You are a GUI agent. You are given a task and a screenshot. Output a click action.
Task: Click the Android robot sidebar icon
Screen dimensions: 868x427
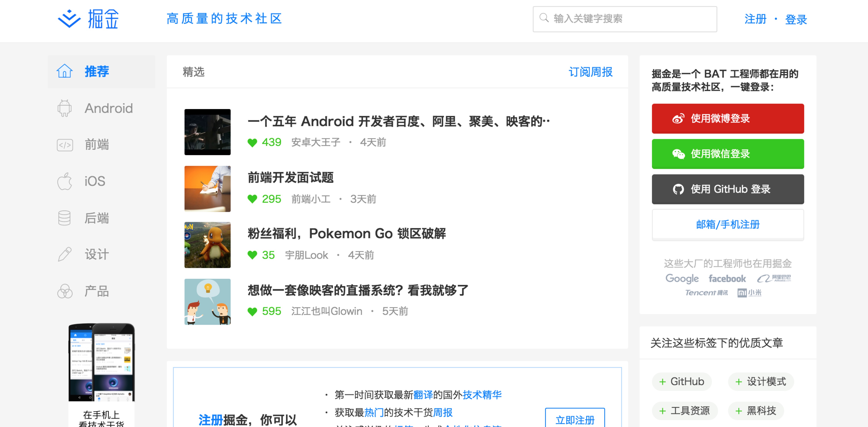pos(64,108)
